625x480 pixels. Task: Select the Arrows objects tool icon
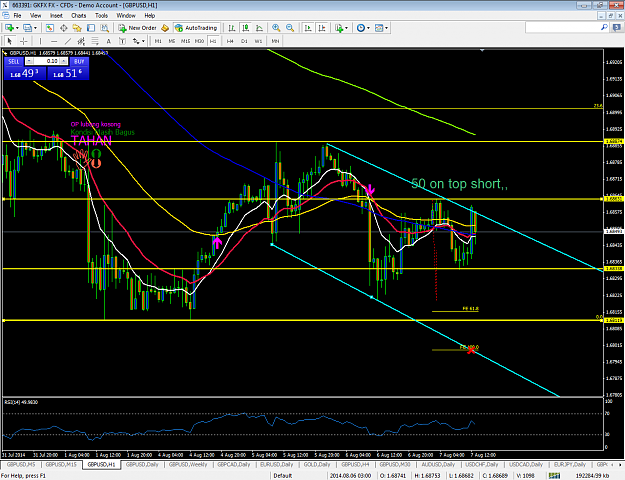[x=136, y=41]
